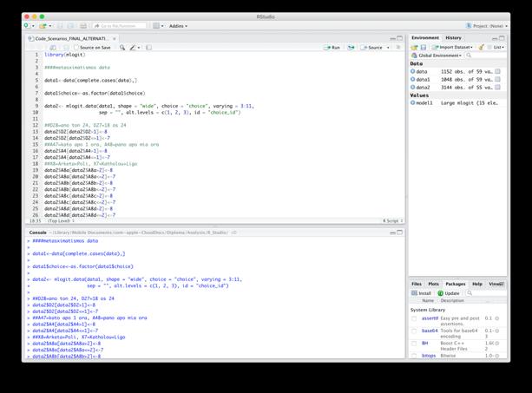Check the bitops package checkbox

coord(414,356)
